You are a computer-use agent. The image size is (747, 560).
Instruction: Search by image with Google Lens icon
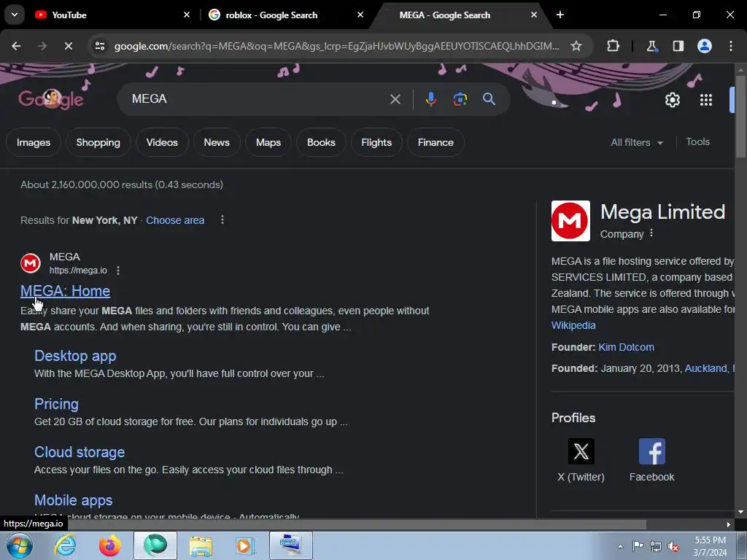[460, 99]
